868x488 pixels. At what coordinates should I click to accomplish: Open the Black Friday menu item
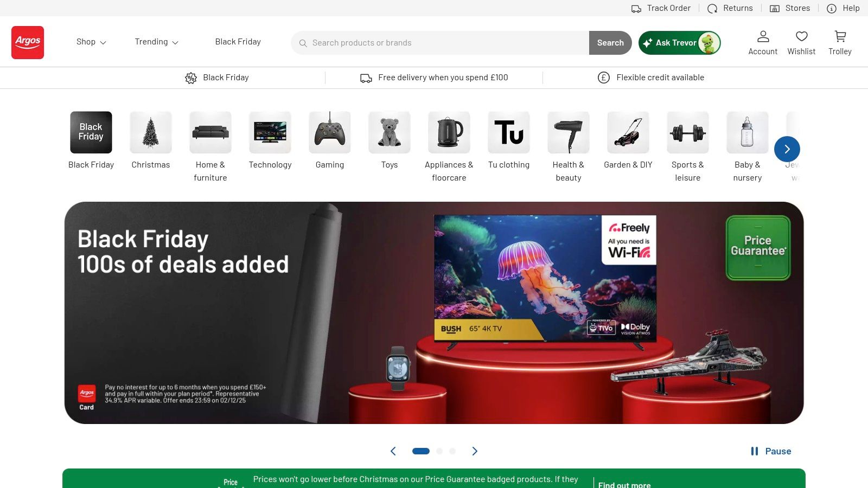coord(238,42)
